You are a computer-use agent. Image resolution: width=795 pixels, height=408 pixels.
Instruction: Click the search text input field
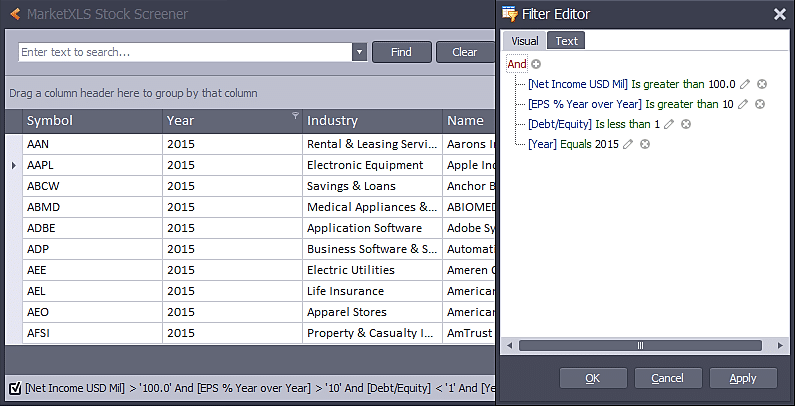[186, 52]
